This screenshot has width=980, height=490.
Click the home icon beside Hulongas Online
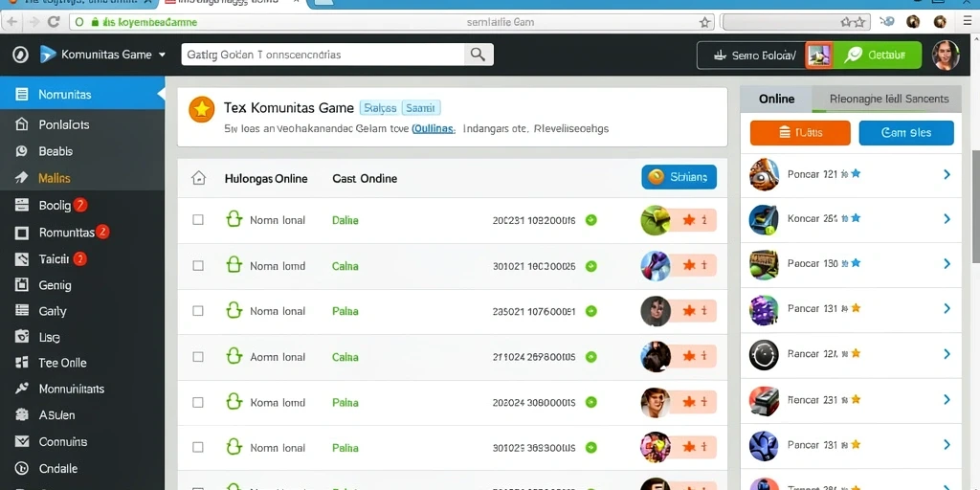click(198, 178)
